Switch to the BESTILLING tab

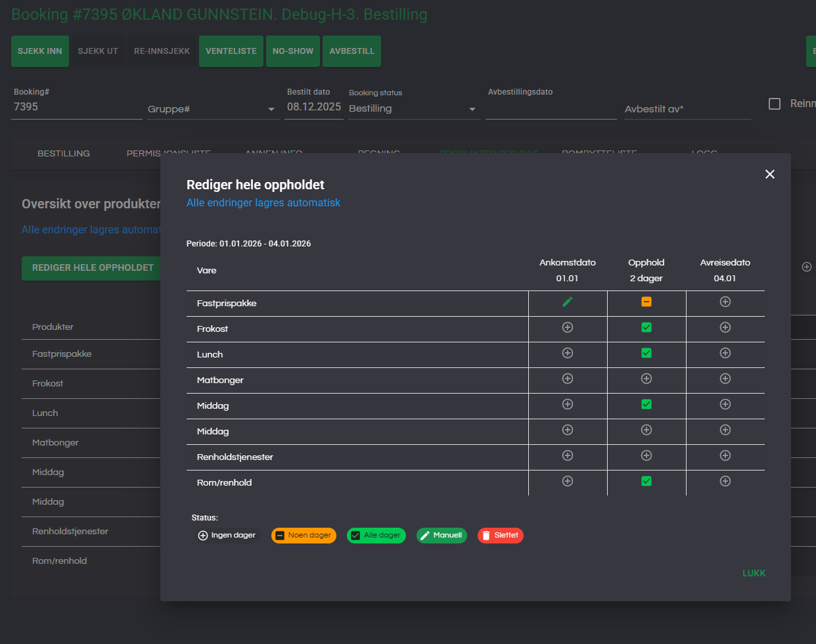click(x=64, y=153)
